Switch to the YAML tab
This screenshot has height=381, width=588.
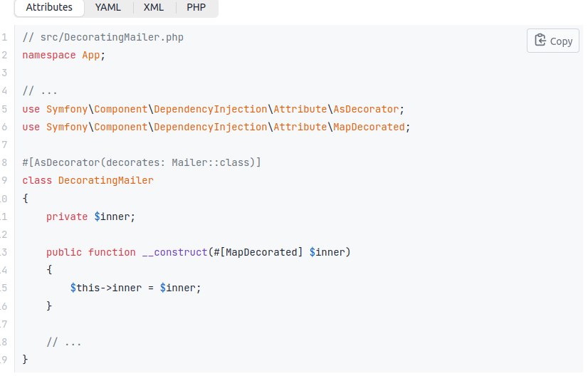point(108,8)
